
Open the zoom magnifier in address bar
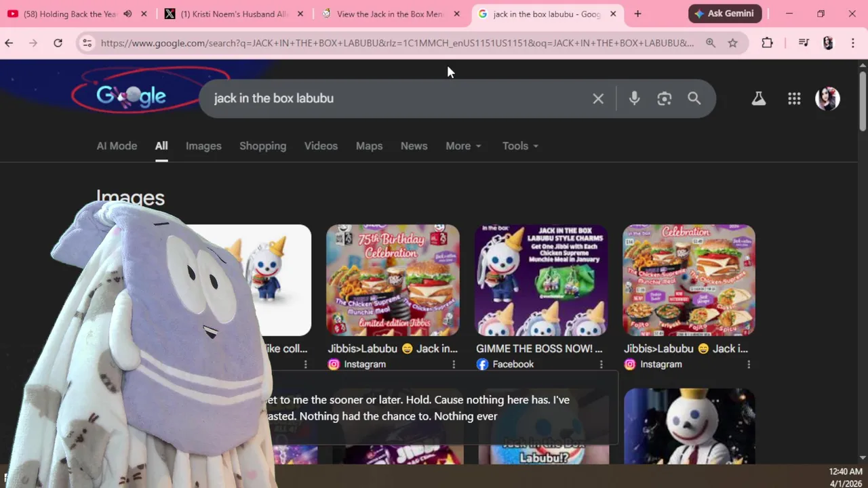click(711, 43)
